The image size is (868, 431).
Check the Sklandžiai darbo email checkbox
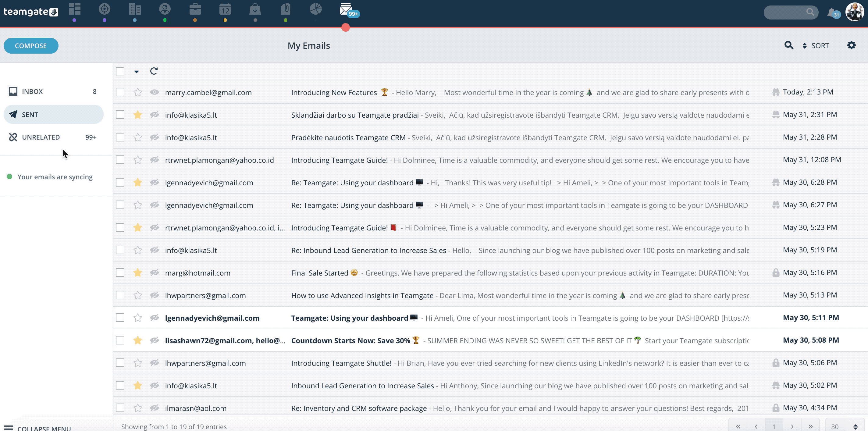120,115
